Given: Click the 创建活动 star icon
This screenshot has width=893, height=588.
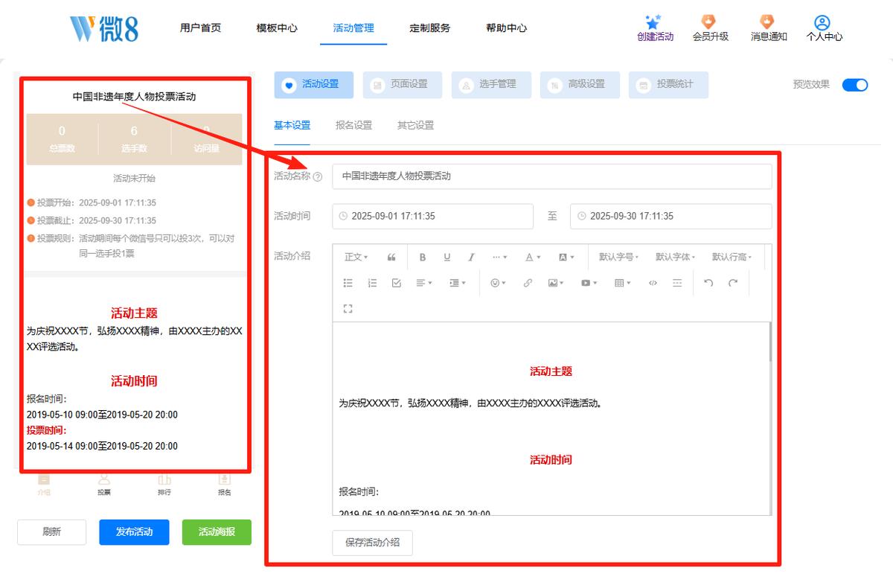Looking at the screenshot, I should [654, 22].
